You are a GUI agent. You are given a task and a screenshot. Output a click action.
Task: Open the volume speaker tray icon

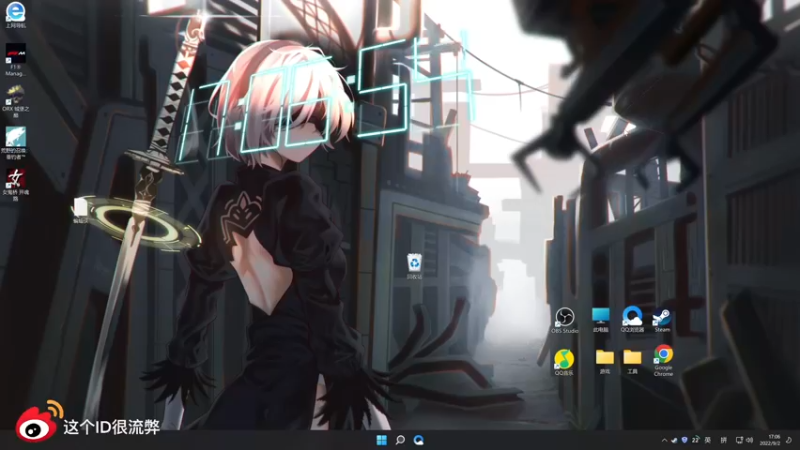[749, 440]
